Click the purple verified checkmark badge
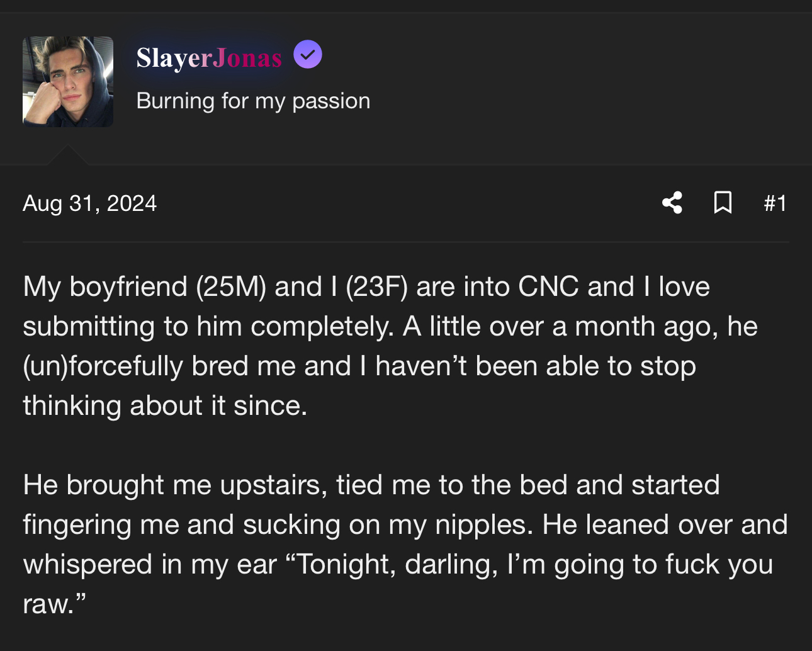812x651 pixels. coord(308,54)
